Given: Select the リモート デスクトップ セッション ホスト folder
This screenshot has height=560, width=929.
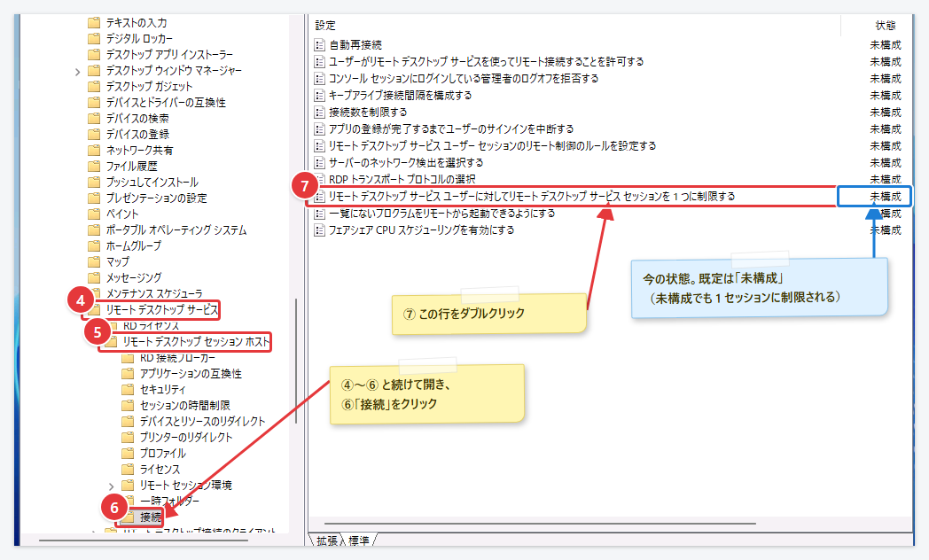Looking at the screenshot, I should (x=196, y=341).
